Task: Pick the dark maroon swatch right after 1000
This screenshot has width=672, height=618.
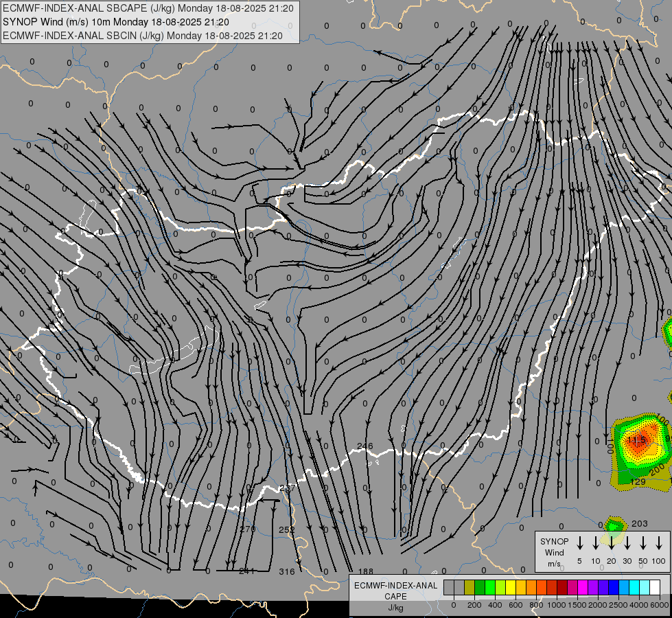Action: coord(562,587)
